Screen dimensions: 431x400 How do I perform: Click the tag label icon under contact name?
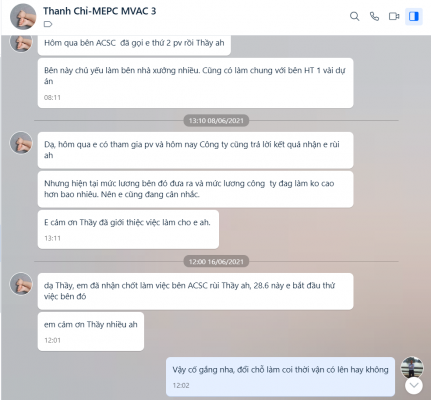point(48,24)
